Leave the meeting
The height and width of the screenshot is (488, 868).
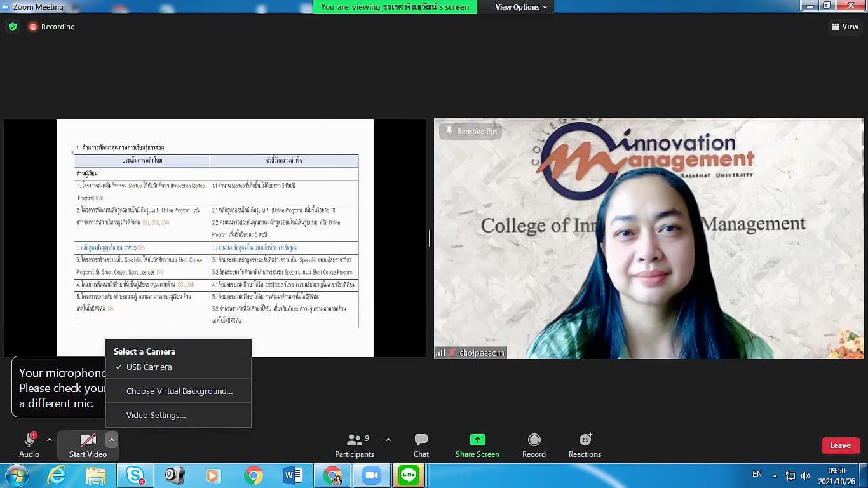point(840,445)
